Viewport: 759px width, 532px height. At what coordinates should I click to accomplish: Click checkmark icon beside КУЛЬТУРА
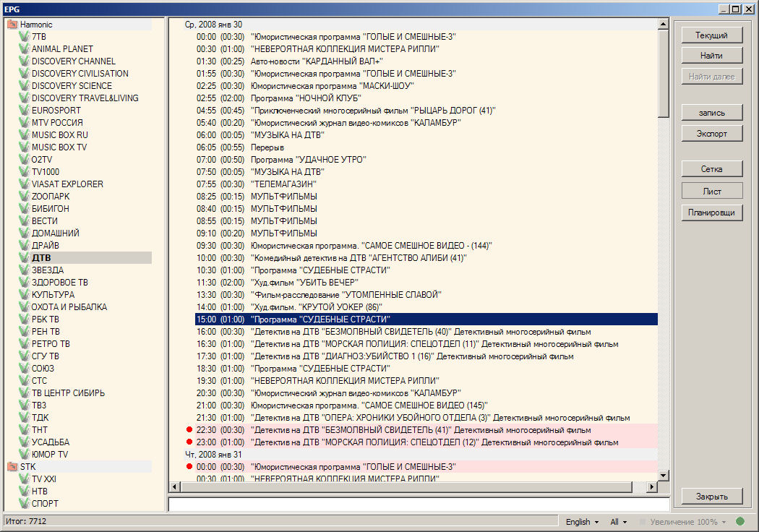click(24, 294)
